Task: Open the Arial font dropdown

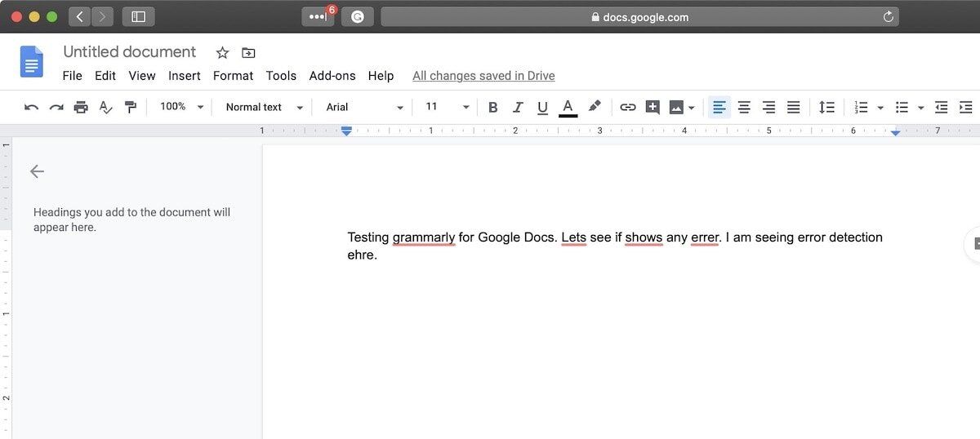Action: [364, 107]
